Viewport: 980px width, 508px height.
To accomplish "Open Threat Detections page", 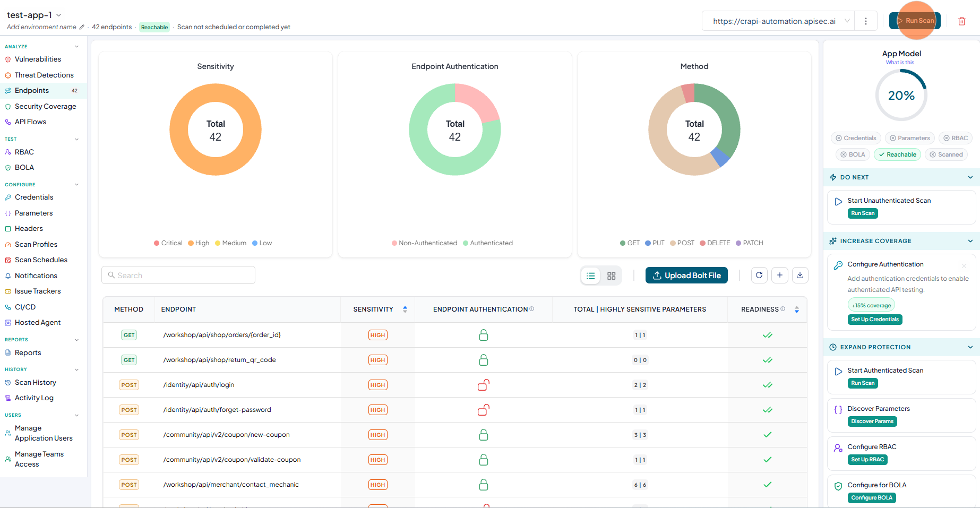I will [44, 75].
